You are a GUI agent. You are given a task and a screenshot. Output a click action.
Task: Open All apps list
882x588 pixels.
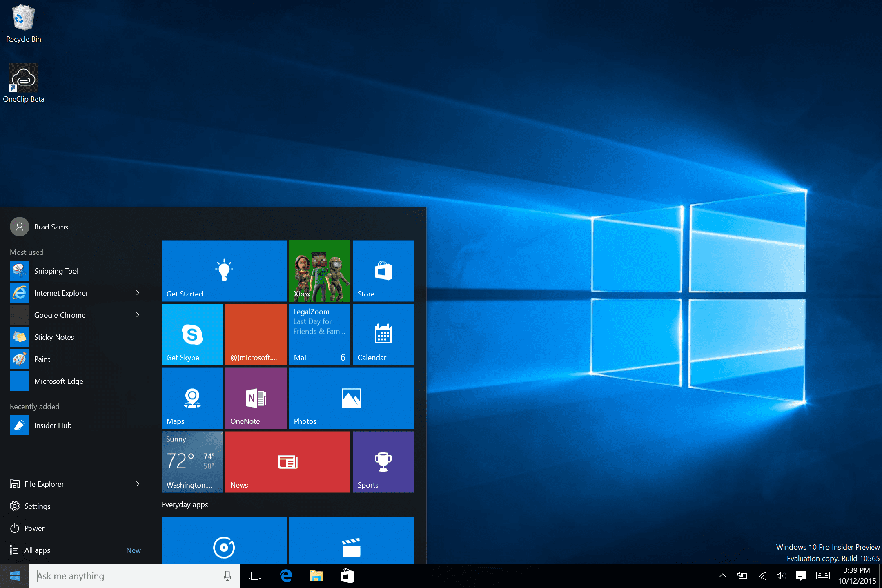38,550
